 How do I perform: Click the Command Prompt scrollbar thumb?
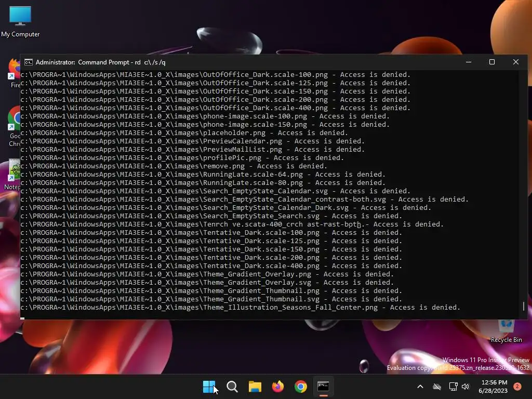[524, 306]
